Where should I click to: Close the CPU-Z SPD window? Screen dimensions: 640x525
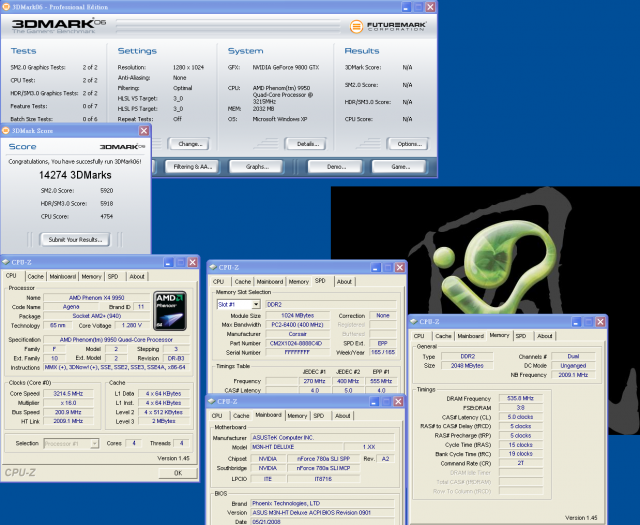coord(400,267)
